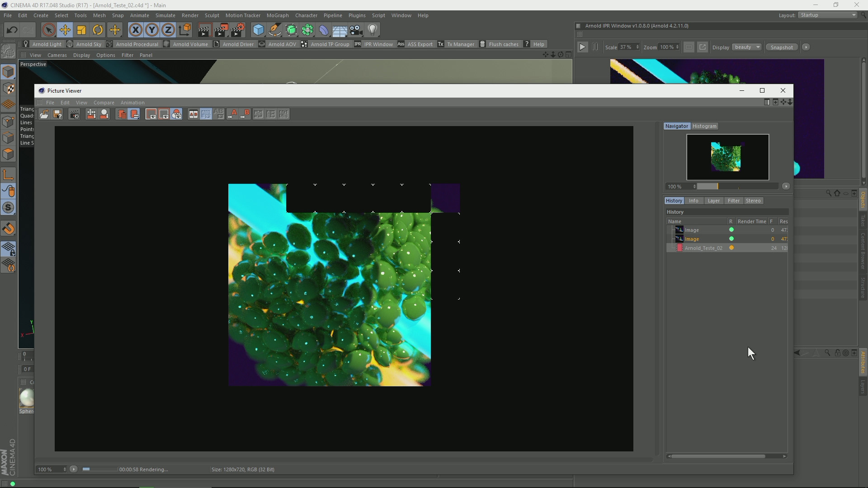Click Flush caches button
Viewport: 868px width, 488px height.
coord(499,44)
